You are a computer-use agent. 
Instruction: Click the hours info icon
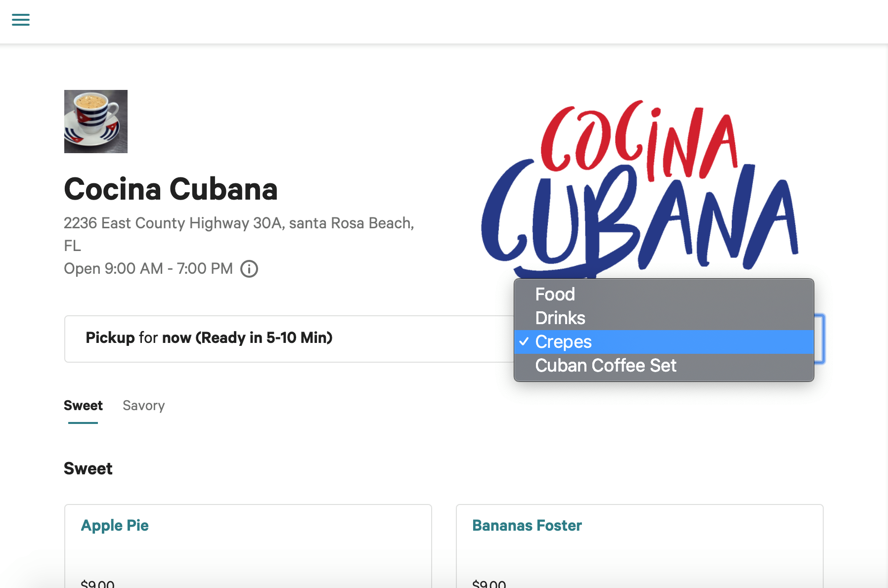249,269
